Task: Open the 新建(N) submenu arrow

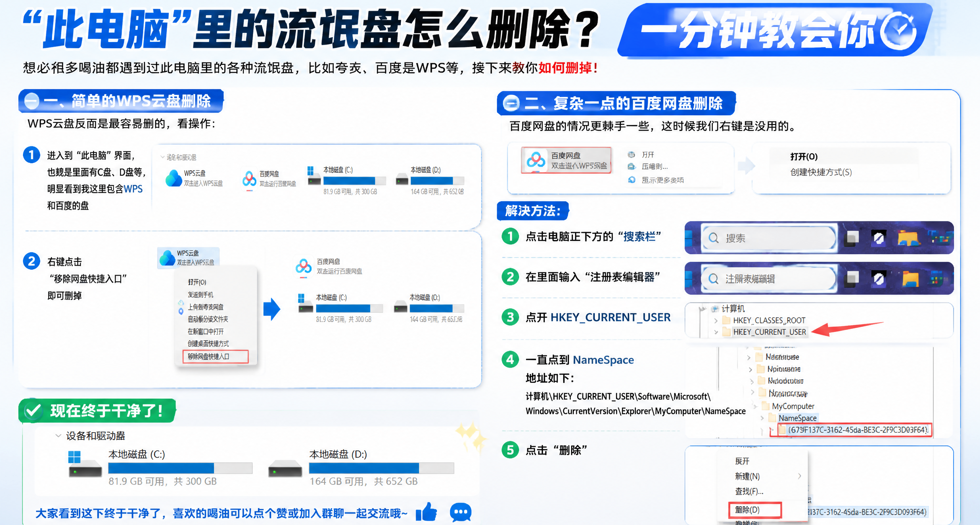Action: pos(800,476)
